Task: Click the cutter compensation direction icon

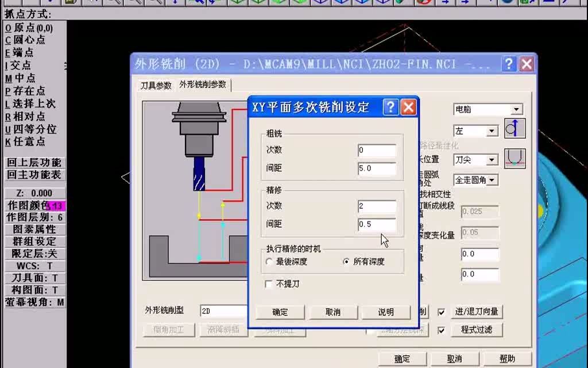Action: 514,128
